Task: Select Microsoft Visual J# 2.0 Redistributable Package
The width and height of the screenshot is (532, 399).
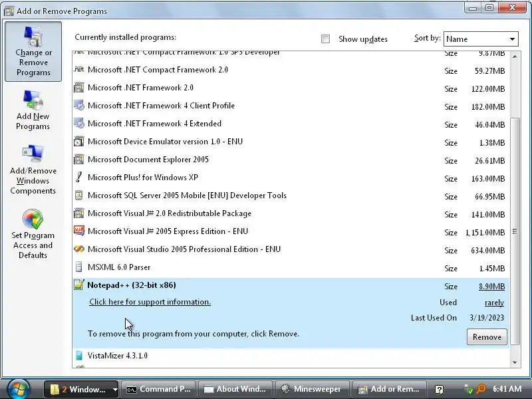Action: pyautogui.click(x=291, y=213)
